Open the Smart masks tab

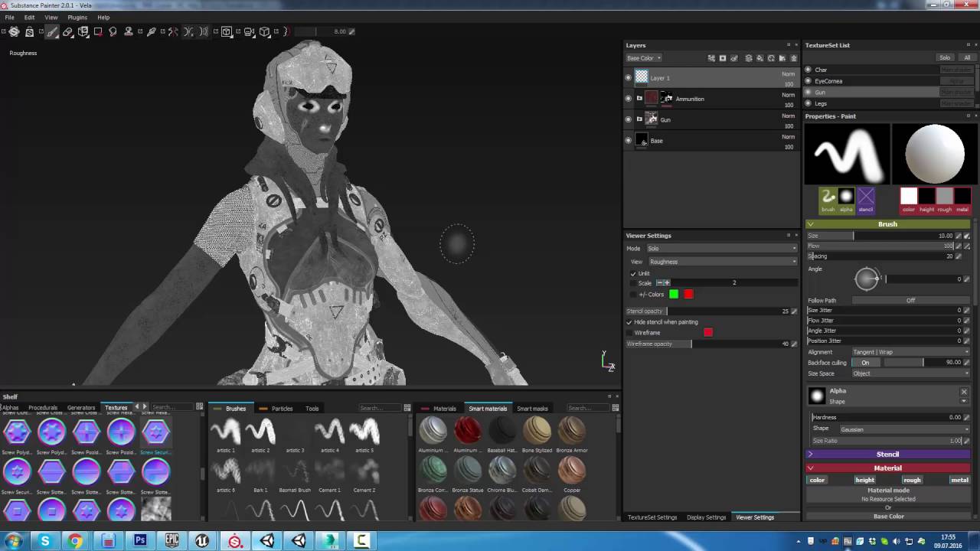click(532, 409)
